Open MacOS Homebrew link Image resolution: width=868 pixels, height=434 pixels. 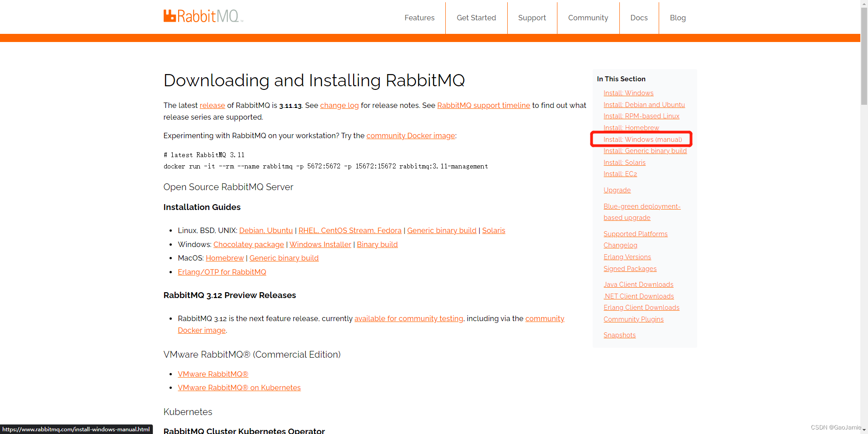pyautogui.click(x=225, y=258)
